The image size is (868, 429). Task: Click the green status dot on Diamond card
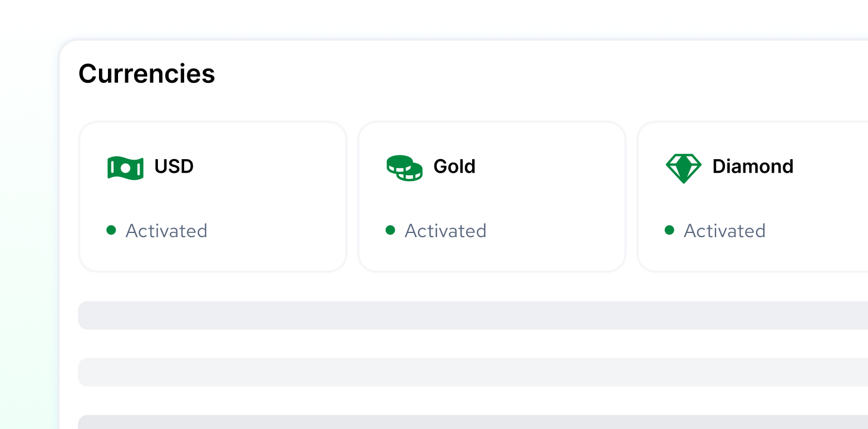click(x=669, y=230)
